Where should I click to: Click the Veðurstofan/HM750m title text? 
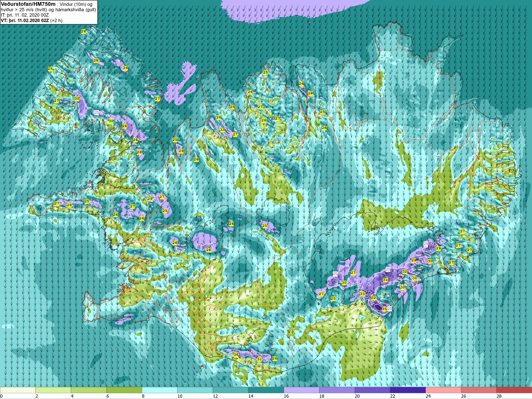tap(28, 4)
